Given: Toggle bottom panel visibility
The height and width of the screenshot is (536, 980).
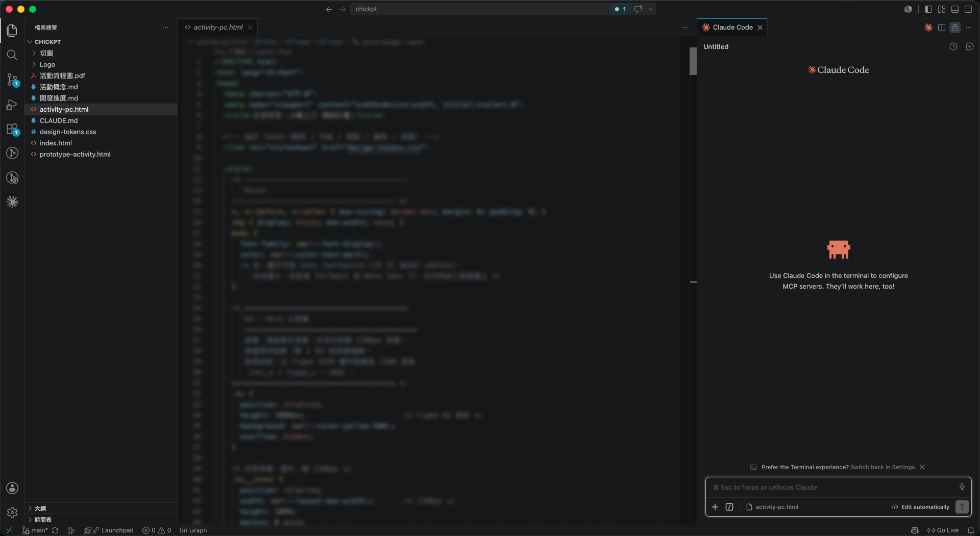Looking at the screenshot, I should tap(954, 9).
